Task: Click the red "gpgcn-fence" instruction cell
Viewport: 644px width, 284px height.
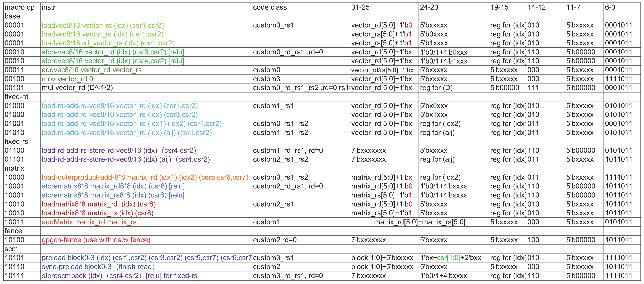Action: point(96,240)
